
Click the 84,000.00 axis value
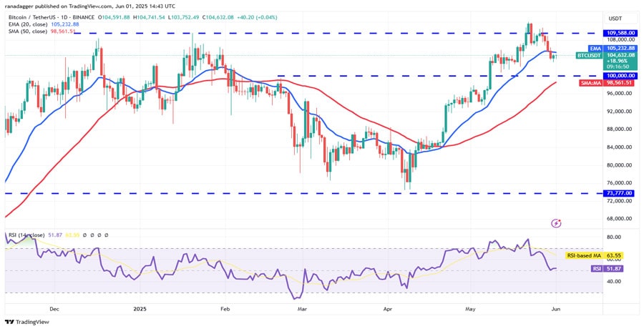pyautogui.click(x=620, y=147)
